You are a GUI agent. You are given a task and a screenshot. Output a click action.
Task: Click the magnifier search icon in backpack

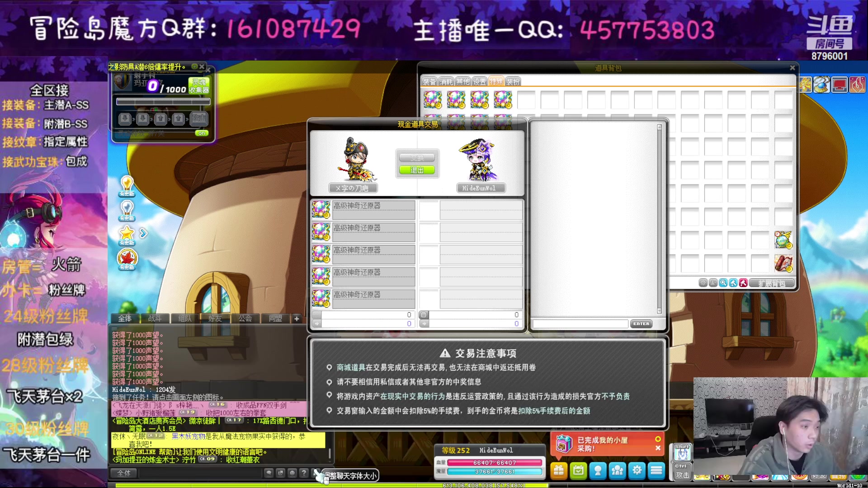(x=723, y=283)
